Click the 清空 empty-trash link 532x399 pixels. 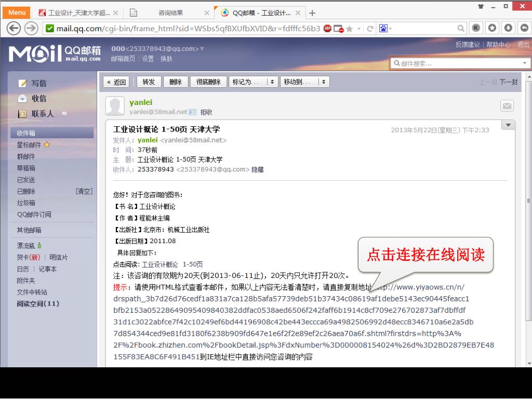[x=84, y=191]
